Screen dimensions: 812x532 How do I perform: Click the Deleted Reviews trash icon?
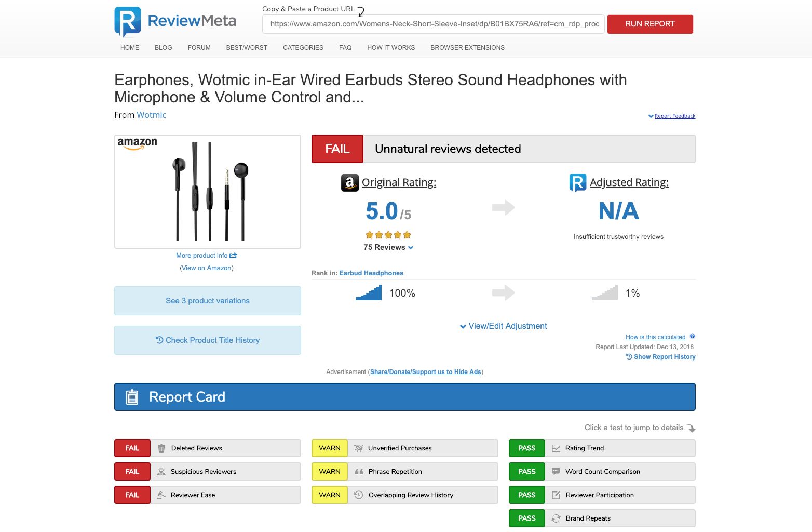coord(161,448)
